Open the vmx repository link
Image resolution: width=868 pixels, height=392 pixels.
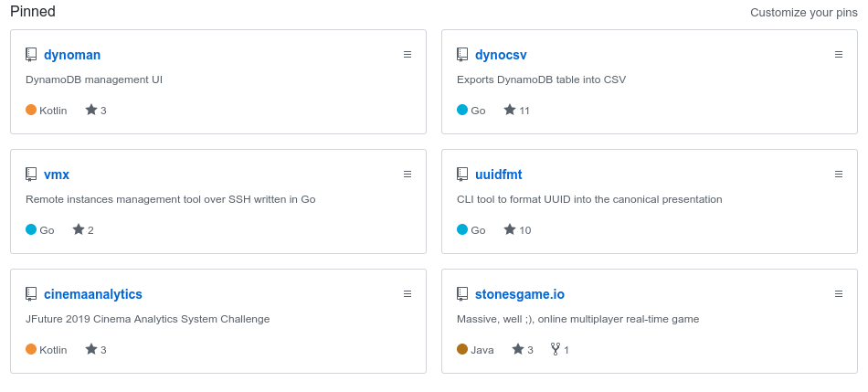pyautogui.click(x=57, y=175)
